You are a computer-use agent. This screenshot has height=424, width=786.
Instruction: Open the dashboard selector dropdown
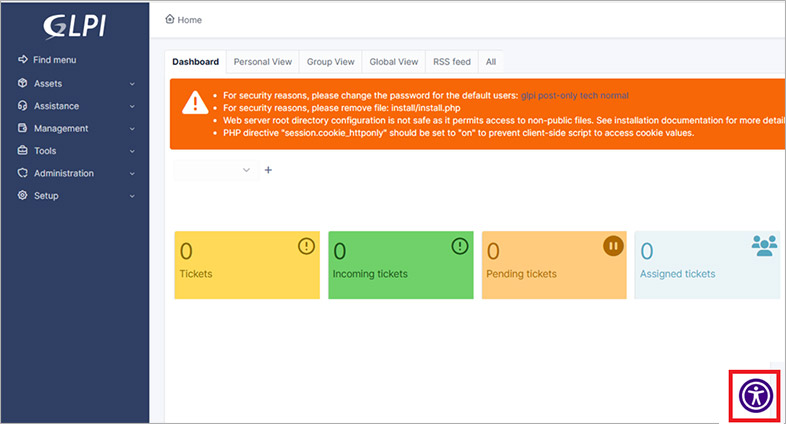point(216,170)
